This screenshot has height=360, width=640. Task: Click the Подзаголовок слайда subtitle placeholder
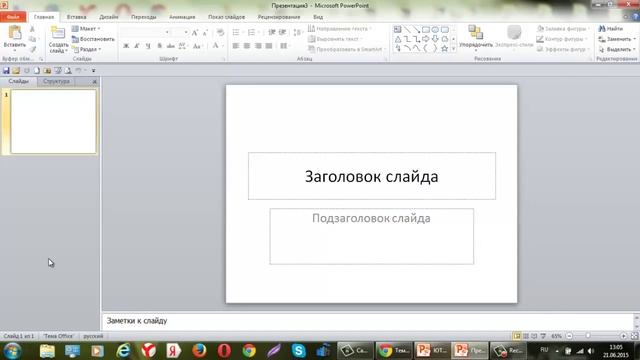[x=371, y=236]
